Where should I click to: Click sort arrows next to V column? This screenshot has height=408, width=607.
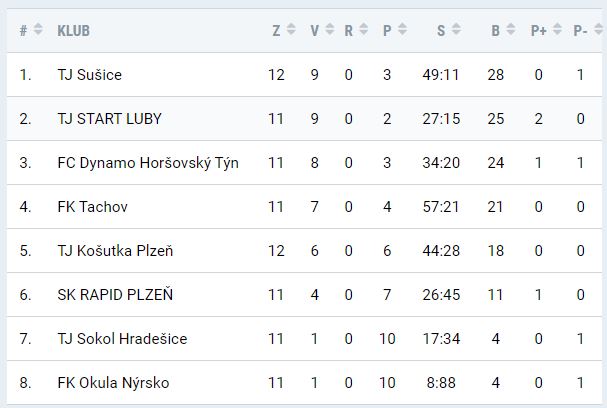pos(329,30)
